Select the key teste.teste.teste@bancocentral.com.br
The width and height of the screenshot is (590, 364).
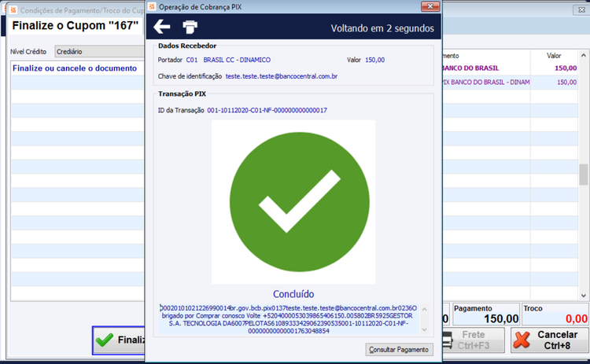click(282, 76)
